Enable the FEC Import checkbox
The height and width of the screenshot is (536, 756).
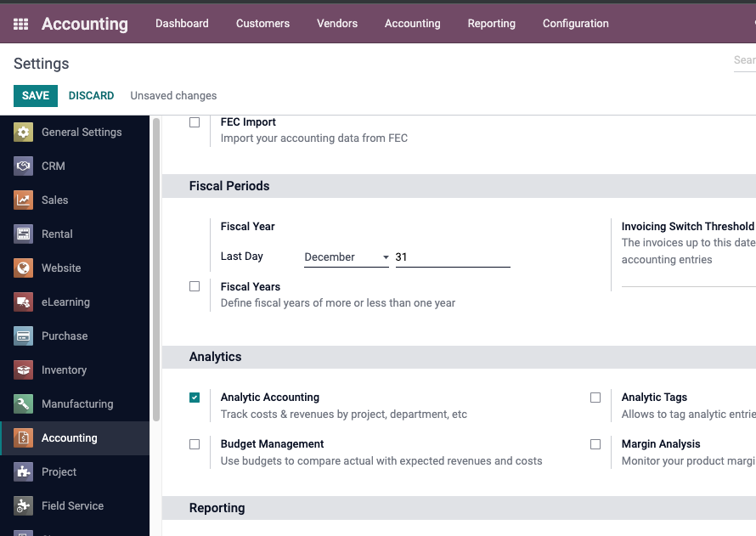pyautogui.click(x=195, y=122)
